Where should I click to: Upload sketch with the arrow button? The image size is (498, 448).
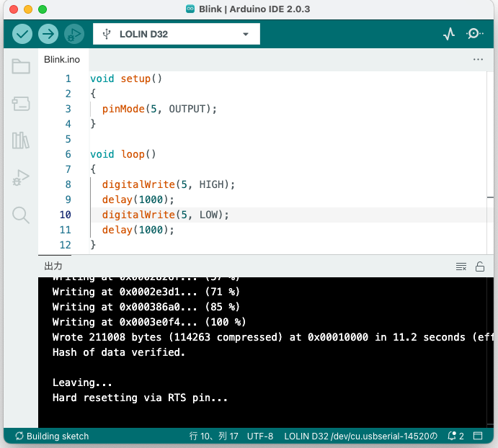click(48, 34)
